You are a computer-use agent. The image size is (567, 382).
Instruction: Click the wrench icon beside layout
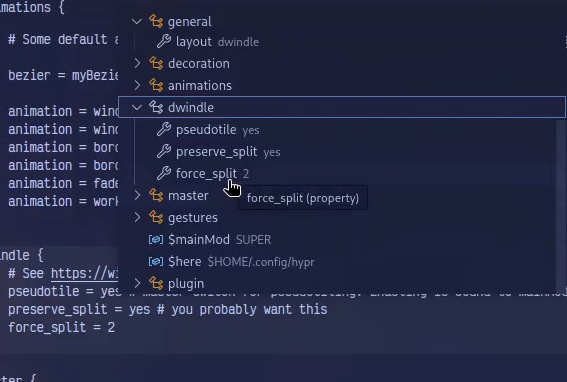coord(164,41)
